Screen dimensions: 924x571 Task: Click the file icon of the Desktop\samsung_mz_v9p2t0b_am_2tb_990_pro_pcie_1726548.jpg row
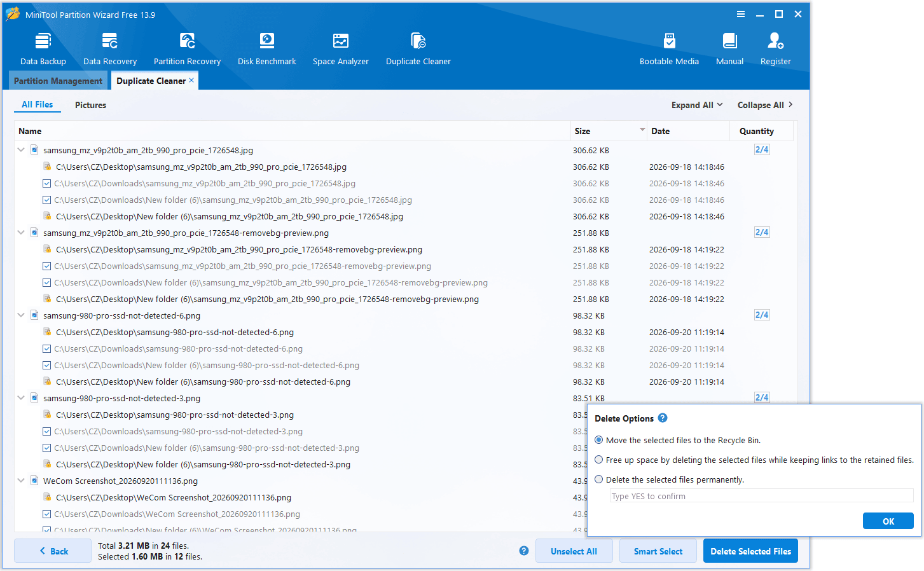47,167
